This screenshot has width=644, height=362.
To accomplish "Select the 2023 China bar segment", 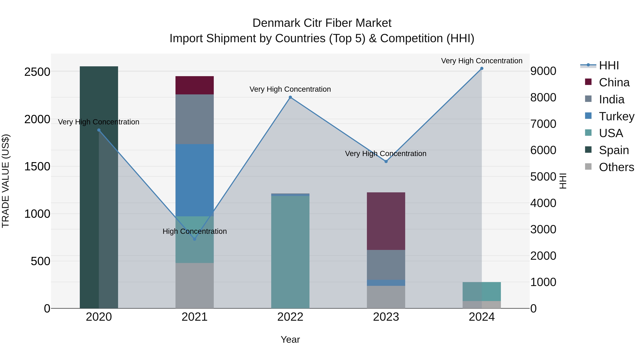I will point(386,221).
